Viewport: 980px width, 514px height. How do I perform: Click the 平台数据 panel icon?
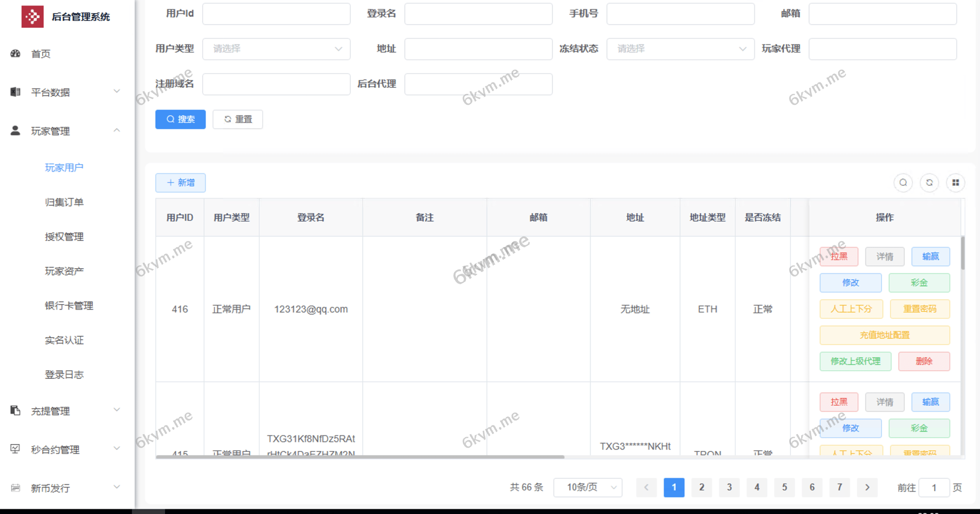[15, 92]
